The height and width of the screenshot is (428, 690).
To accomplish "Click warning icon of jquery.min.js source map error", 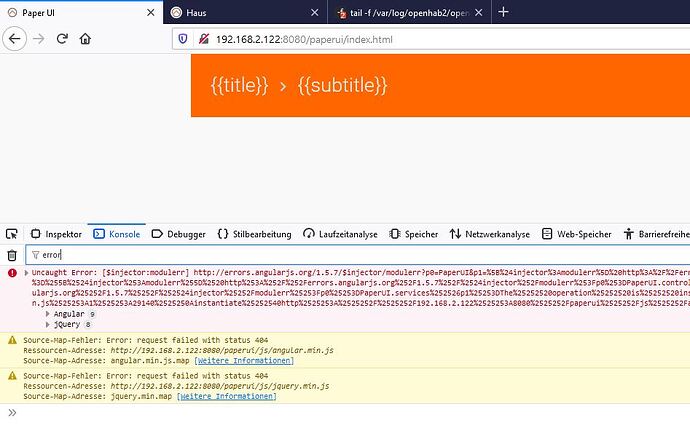I will click(12, 376).
